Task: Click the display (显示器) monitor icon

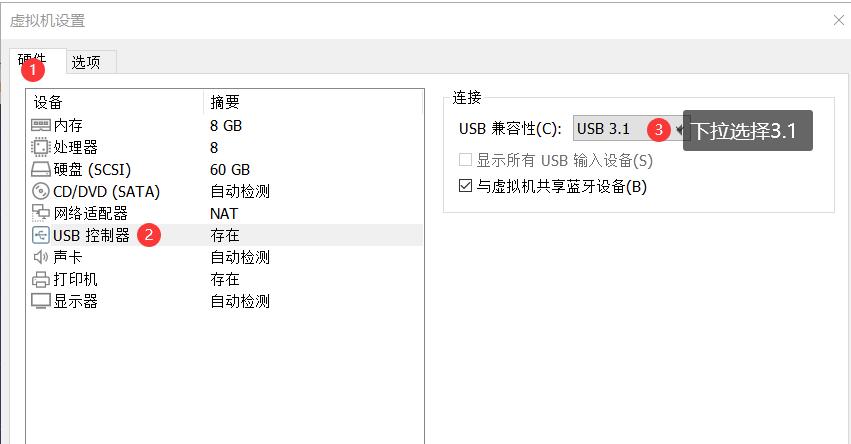Action: (41, 301)
